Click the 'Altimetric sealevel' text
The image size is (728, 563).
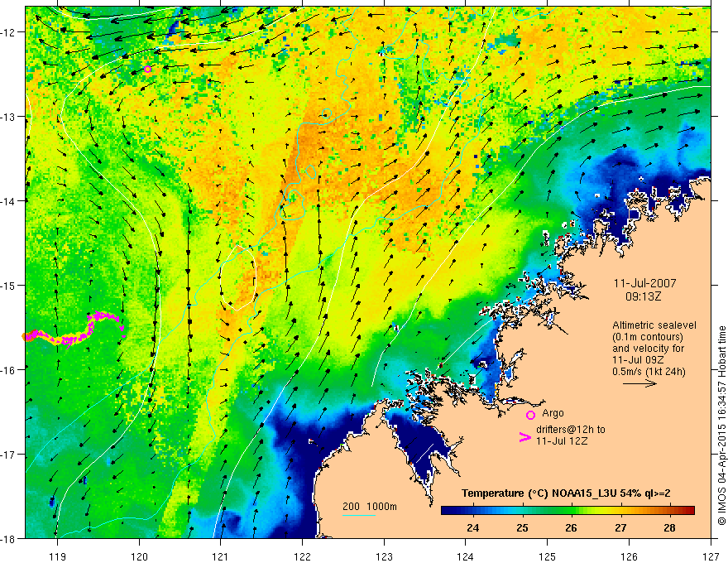click(x=654, y=325)
